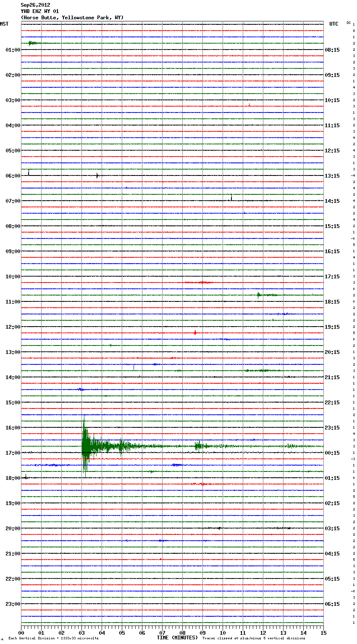Viewport: 357px width, 644px height.
Task: Click the 11:15 UTC time label
Action: pos(332,126)
